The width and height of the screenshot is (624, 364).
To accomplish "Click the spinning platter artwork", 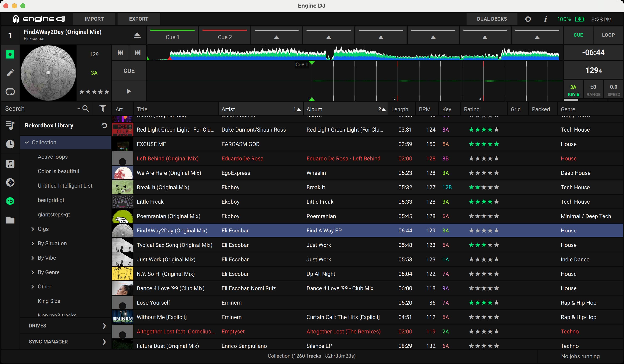I will [48, 73].
